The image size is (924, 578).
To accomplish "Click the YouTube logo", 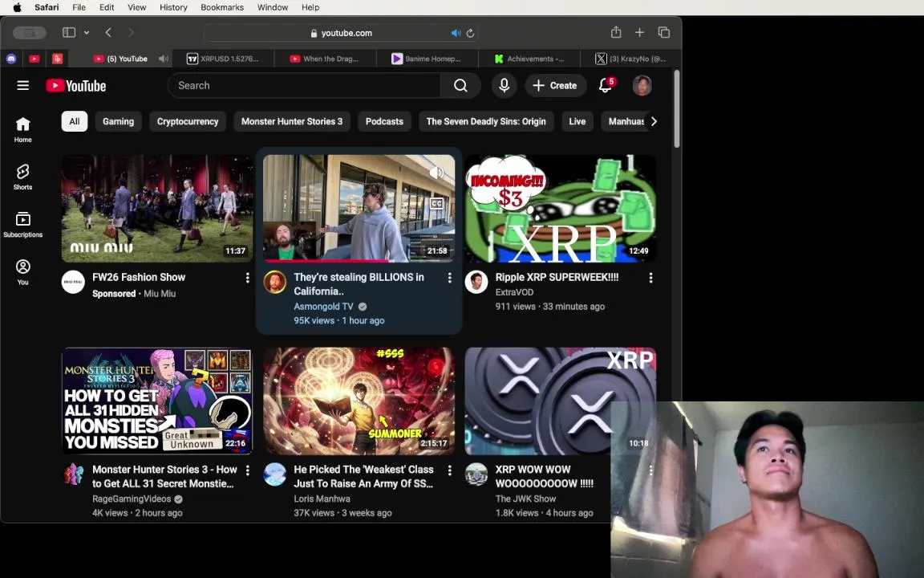I will [76, 86].
